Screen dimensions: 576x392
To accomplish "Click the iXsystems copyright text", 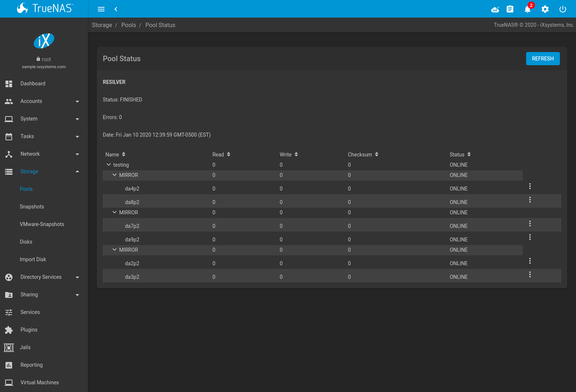I will coord(534,25).
